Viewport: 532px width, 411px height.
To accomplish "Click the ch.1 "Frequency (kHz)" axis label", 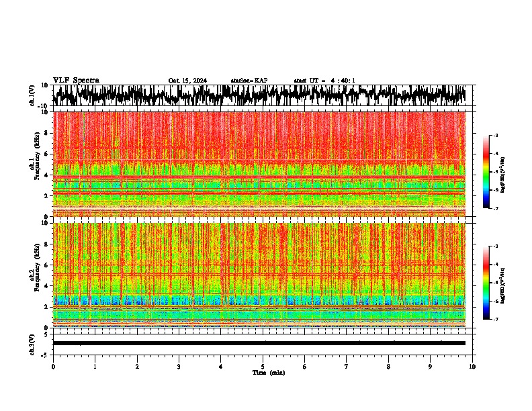I will 37,156.
